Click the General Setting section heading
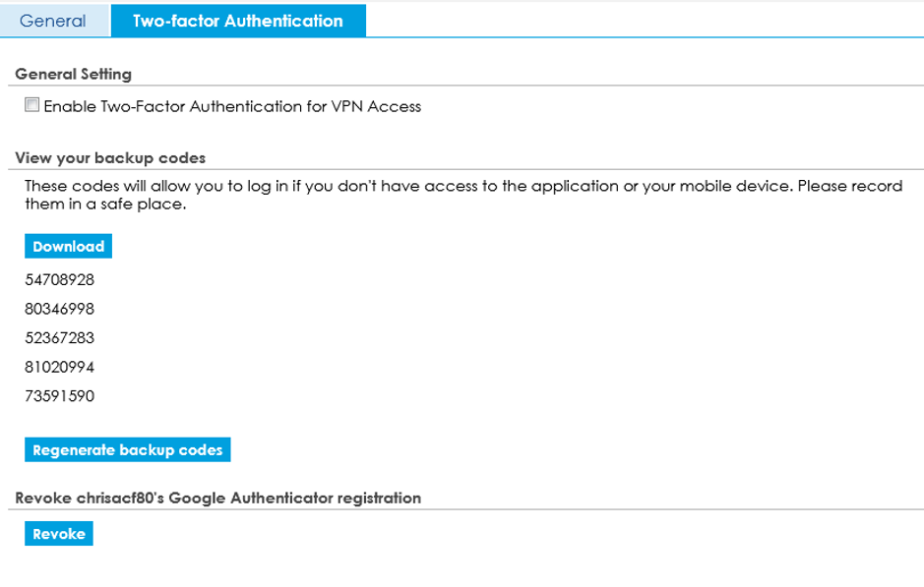The width and height of the screenshot is (924, 587). tap(73, 74)
